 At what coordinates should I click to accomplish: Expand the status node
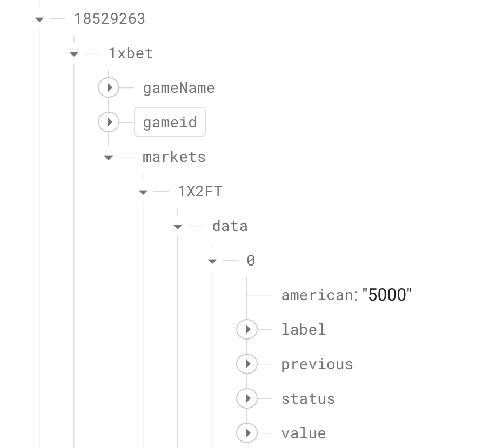[247, 398]
